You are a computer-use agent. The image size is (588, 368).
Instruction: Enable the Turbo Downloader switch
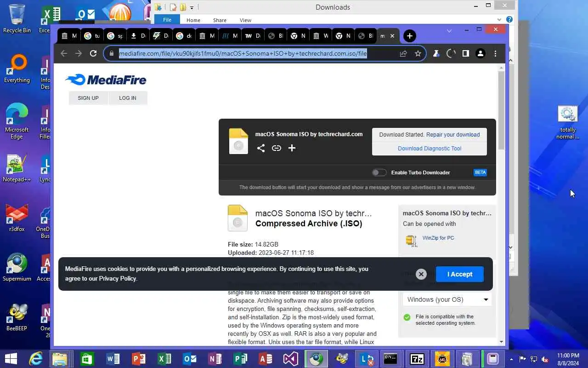(379, 172)
